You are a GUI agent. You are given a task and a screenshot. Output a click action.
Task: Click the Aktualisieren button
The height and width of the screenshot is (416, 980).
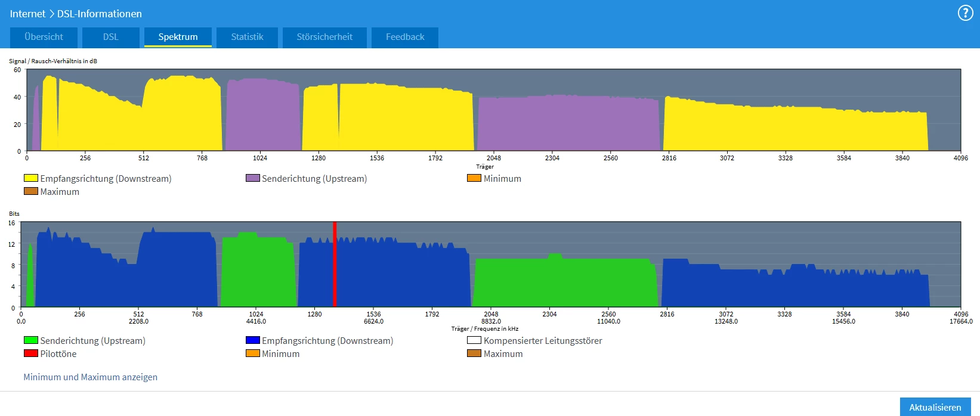[x=935, y=407]
